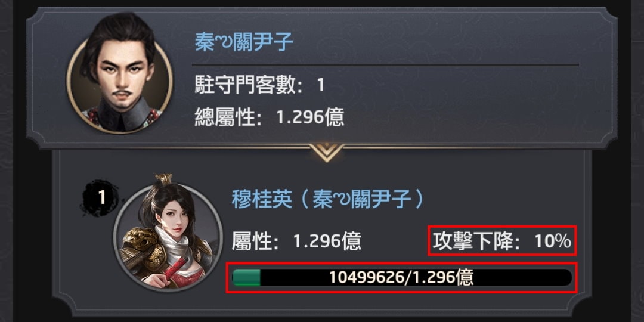The image size is (644, 322).
Task: Click the 攻擊下降: 10% debuff label
Action: click(501, 241)
